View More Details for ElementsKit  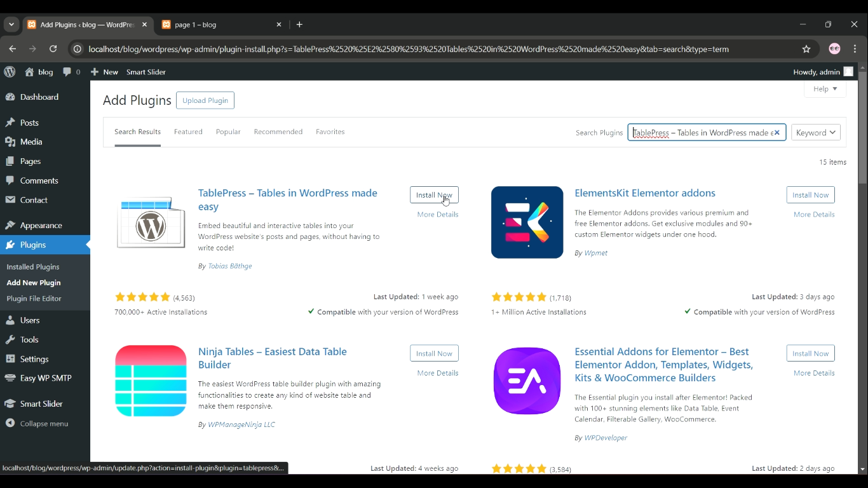coord(814,215)
